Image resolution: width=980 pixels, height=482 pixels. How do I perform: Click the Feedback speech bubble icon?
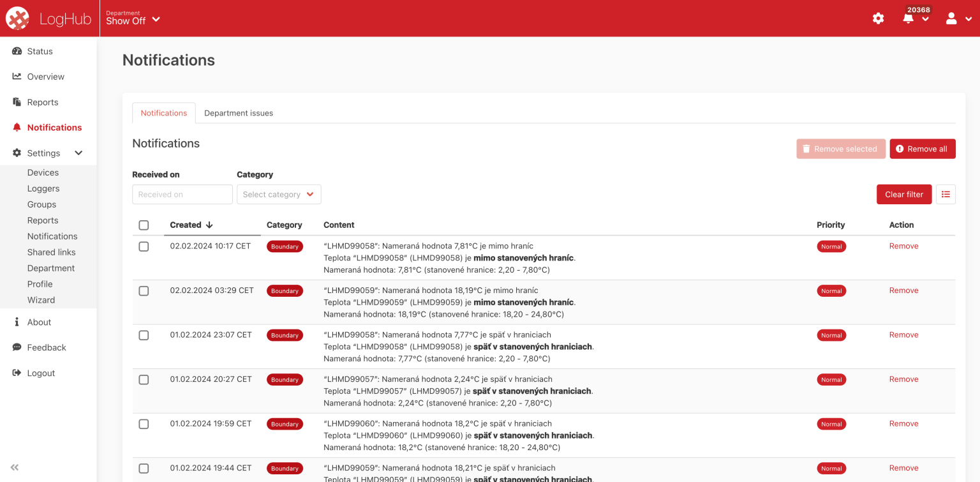coord(17,347)
